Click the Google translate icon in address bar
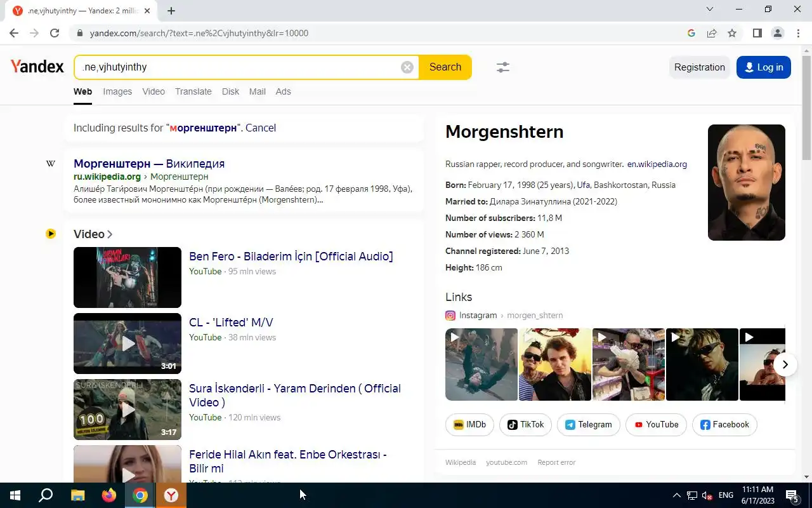This screenshot has height=508, width=812. tap(691, 33)
